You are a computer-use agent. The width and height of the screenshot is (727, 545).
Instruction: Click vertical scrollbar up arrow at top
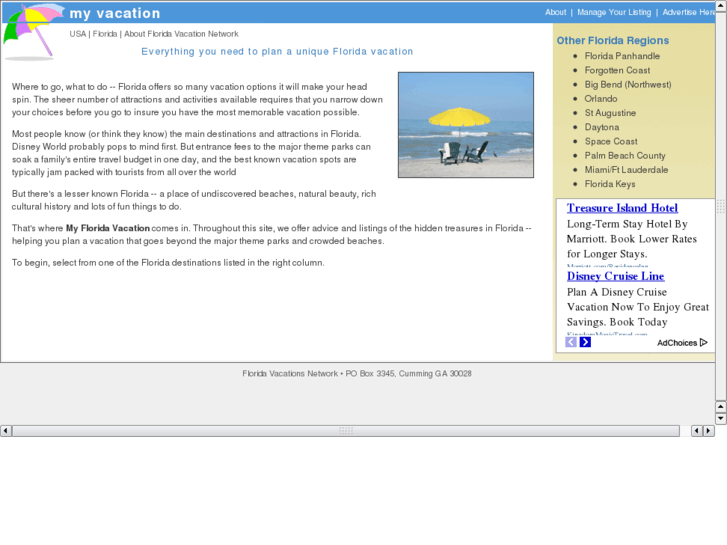[721, 6]
